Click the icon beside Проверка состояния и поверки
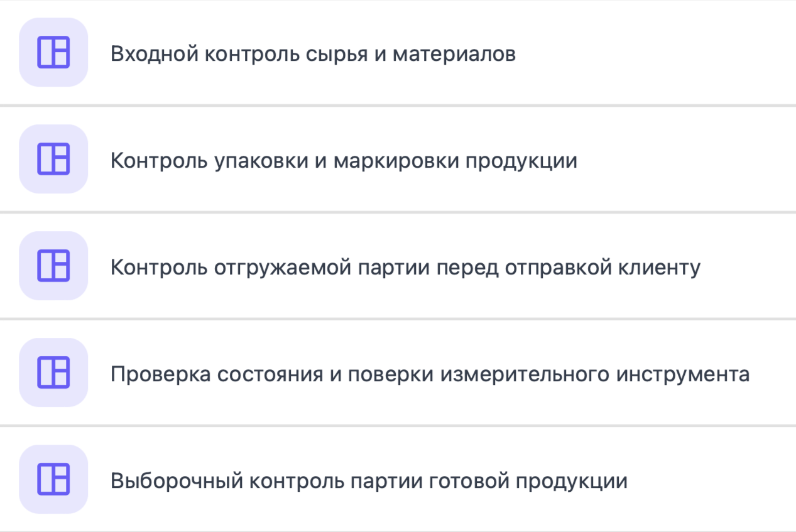The height and width of the screenshot is (532, 796). [53, 372]
